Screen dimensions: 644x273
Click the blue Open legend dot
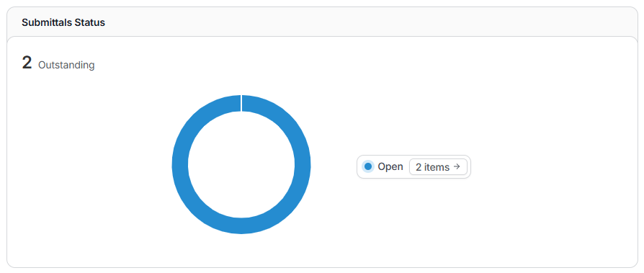coord(368,166)
